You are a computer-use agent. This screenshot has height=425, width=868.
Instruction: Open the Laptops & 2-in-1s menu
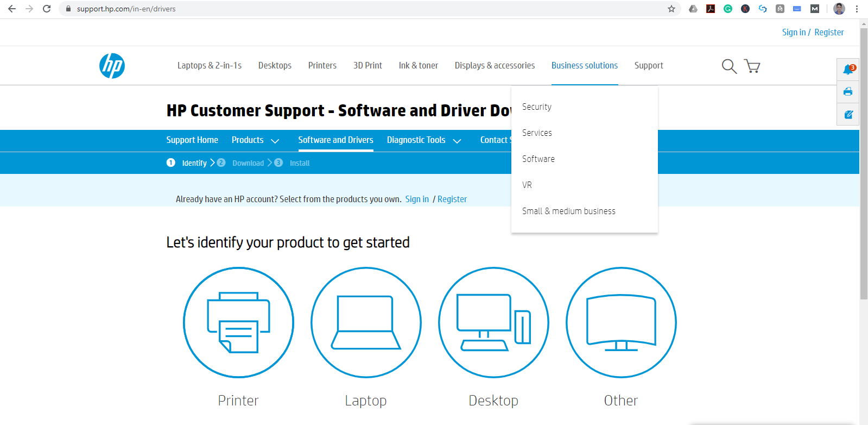pos(210,65)
